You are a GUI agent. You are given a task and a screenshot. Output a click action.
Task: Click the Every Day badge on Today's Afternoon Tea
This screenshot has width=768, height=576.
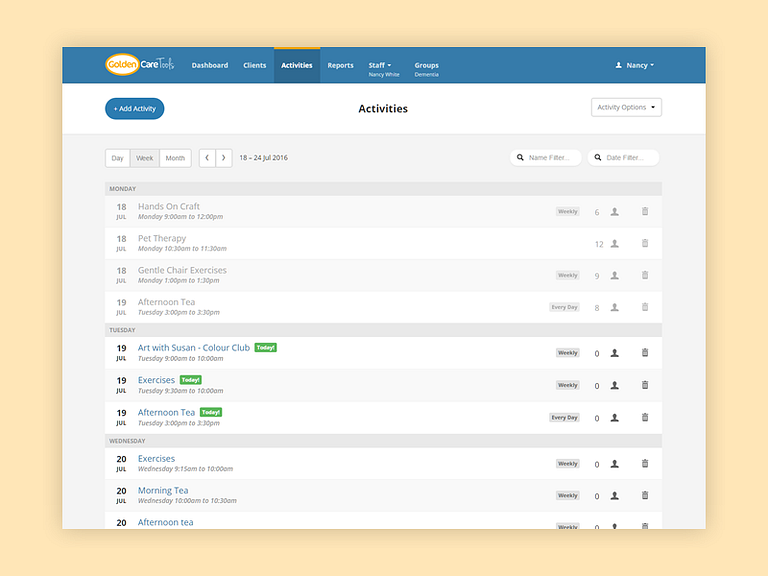tap(564, 418)
